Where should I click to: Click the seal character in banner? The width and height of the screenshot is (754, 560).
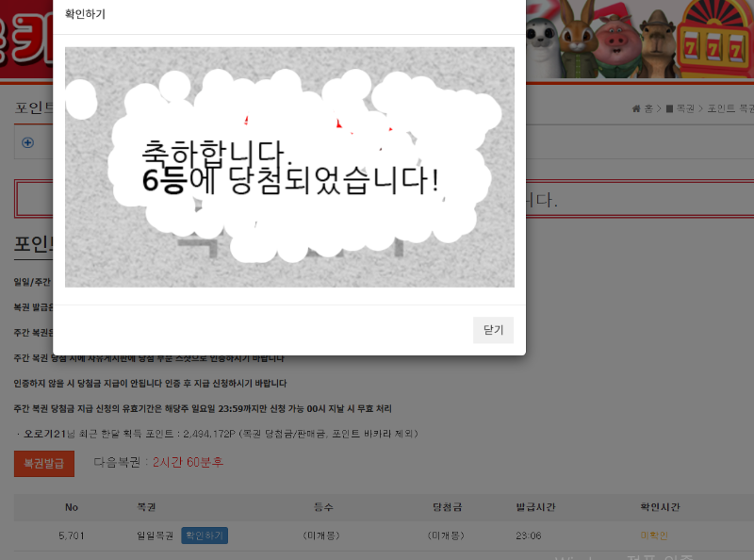click(x=542, y=45)
